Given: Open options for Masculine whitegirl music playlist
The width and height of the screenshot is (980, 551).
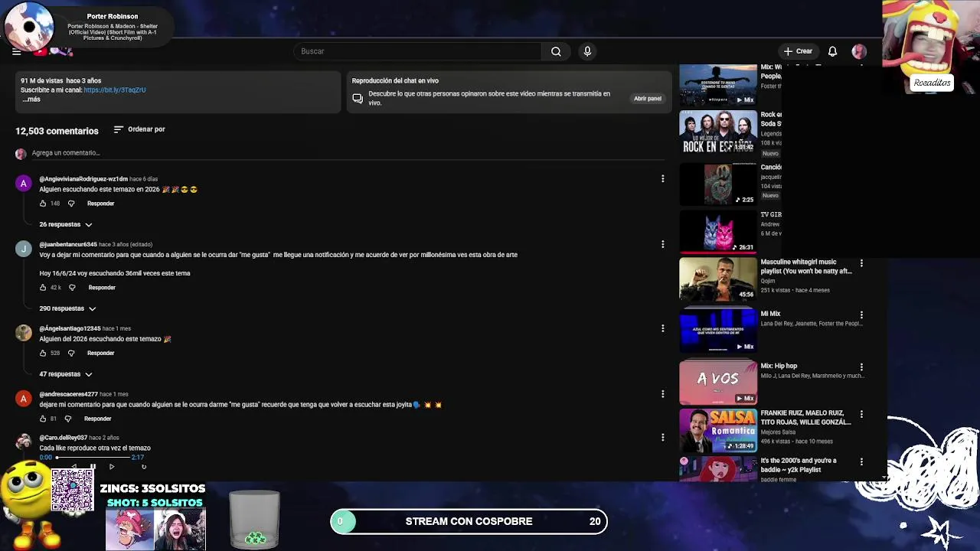Looking at the screenshot, I should click(861, 263).
